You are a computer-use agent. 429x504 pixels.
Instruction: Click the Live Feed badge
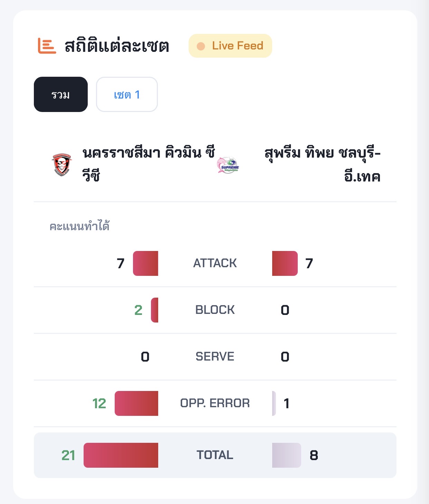tap(230, 46)
